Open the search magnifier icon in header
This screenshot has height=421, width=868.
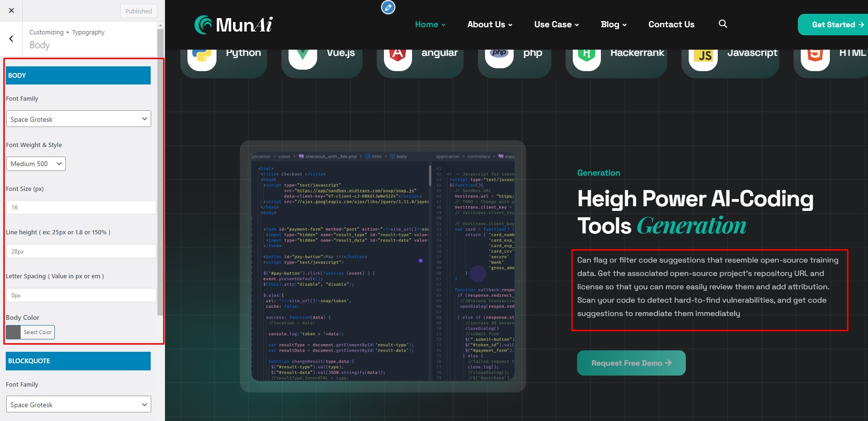click(723, 24)
